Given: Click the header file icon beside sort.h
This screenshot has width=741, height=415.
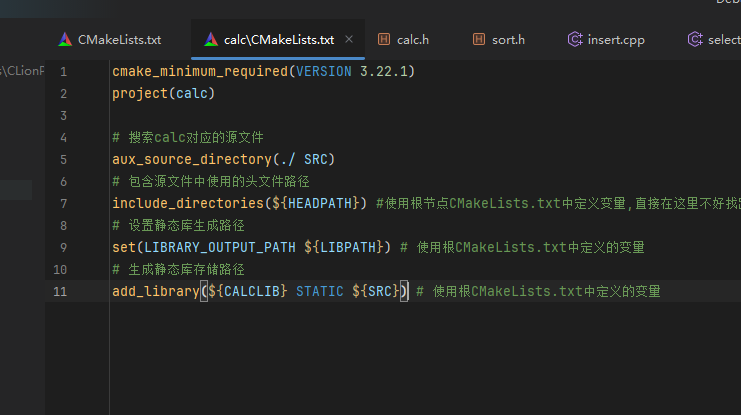Looking at the screenshot, I should 478,40.
